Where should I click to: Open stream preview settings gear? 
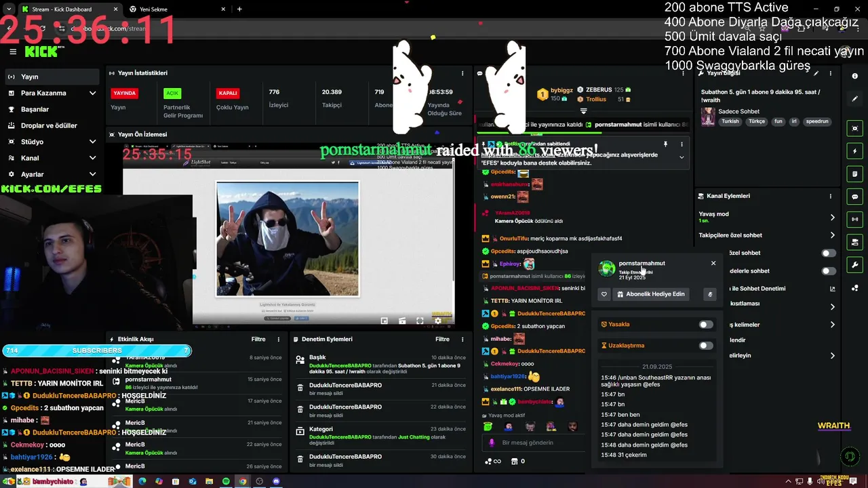click(437, 321)
